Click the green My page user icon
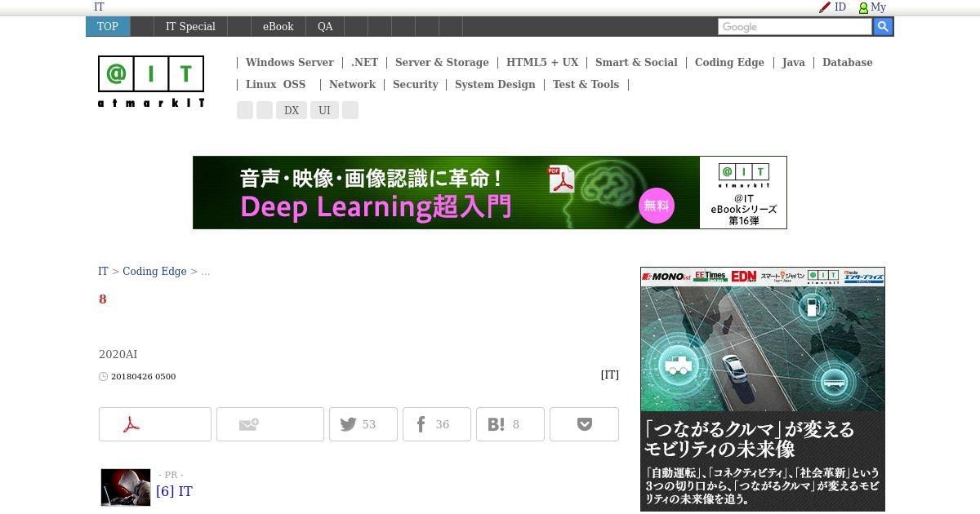Viewport: 980px width, 514px height. coord(863,7)
